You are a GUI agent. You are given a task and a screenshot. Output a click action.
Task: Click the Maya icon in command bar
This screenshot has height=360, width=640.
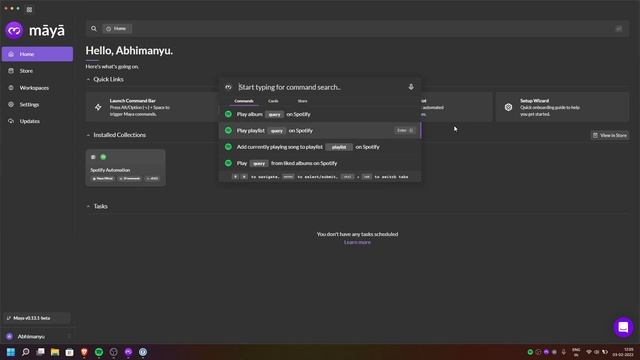pyautogui.click(x=228, y=87)
